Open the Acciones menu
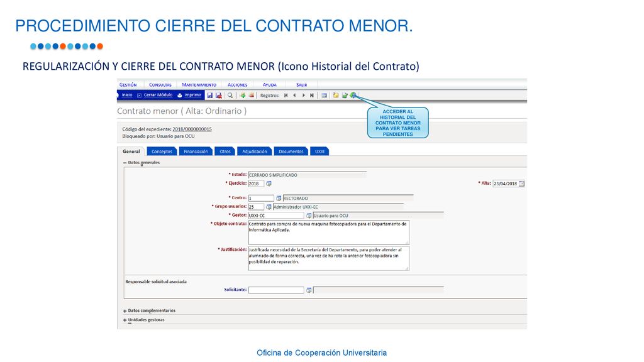Image resolution: width=644 pixels, height=362 pixels. point(237,85)
